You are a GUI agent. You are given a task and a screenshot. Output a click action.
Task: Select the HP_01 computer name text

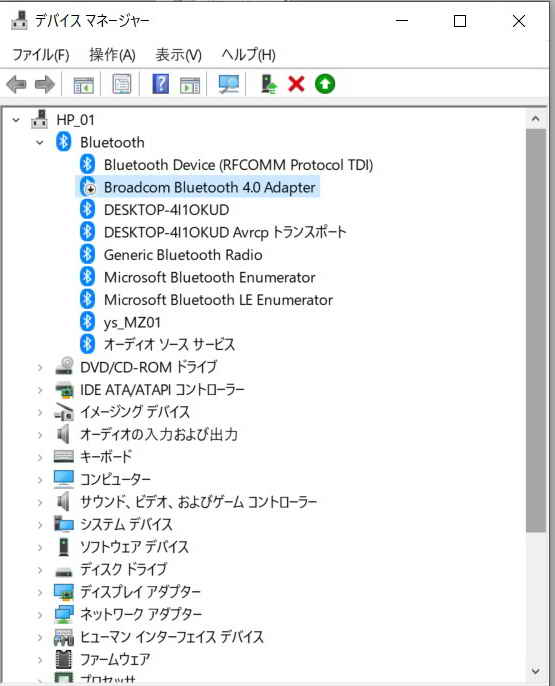coord(75,119)
